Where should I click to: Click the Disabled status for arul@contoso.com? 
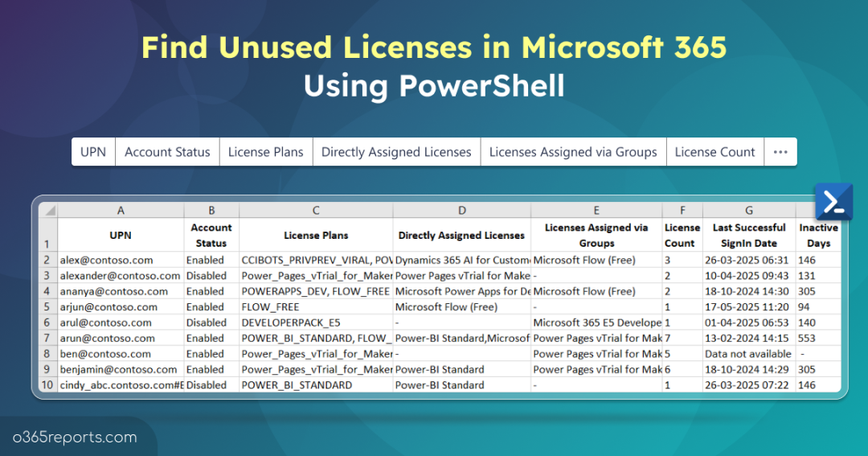(x=211, y=322)
